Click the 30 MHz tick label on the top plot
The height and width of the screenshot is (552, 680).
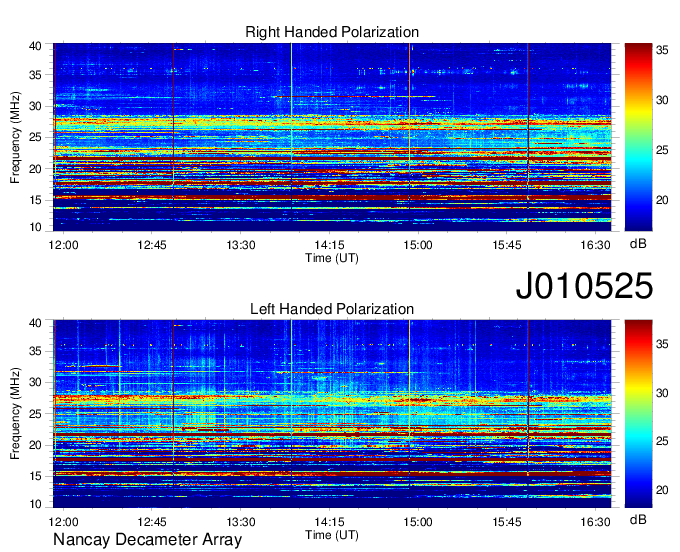35,106
